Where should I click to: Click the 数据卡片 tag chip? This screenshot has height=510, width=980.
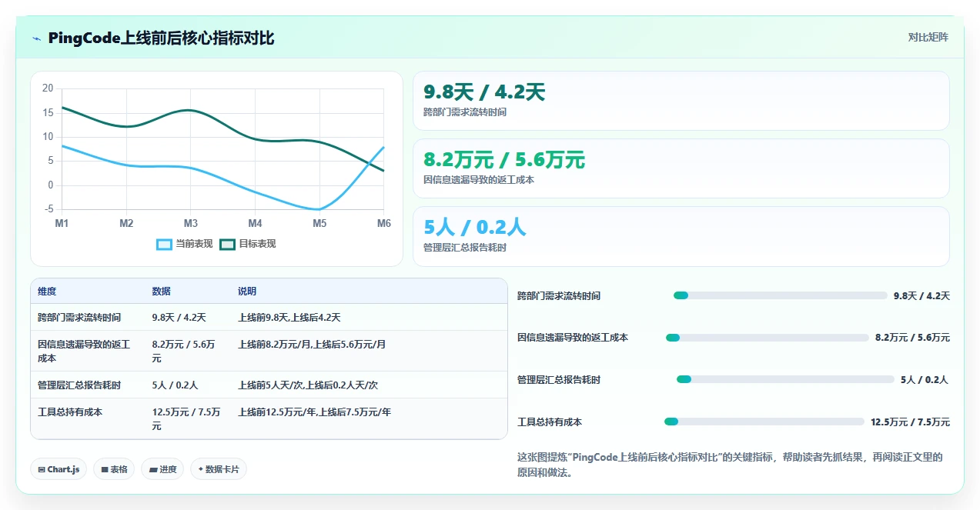[219, 469]
